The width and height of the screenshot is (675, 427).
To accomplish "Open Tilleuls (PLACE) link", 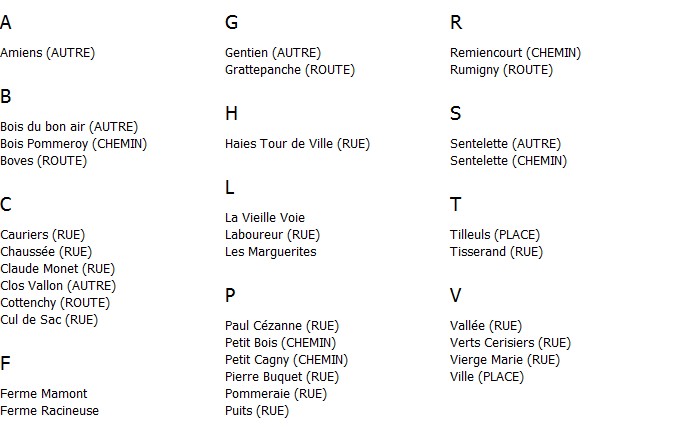I will [495, 235].
